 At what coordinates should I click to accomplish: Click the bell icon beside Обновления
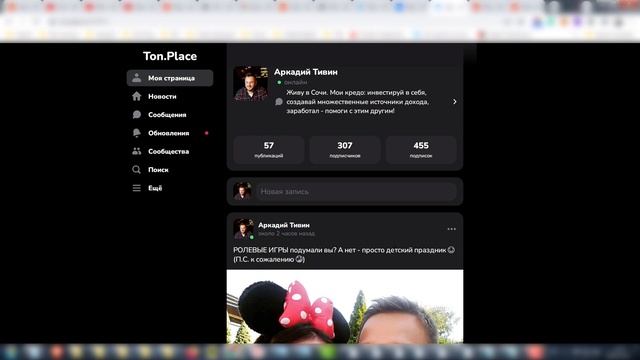pyautogui.click(x=136, y=133)
